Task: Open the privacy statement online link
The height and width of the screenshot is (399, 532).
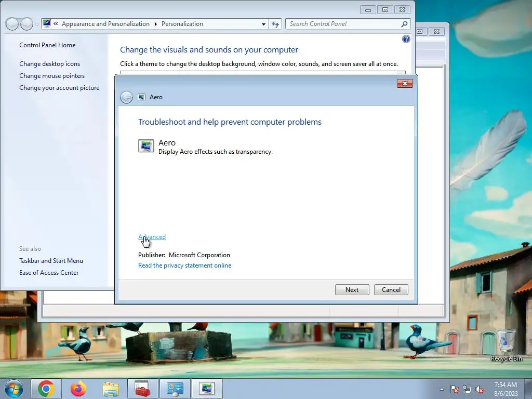Action: tap(184, 265)
